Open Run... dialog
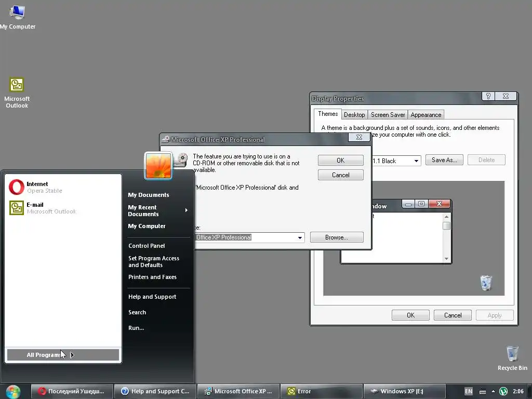The image size is (532, 399). click(136, 328)
